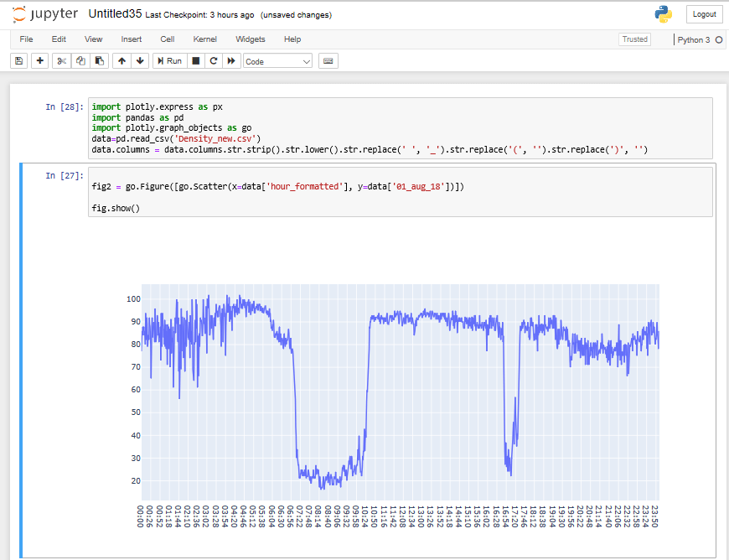Viewport: 729px width, 560px height.
Task: Interrupt the kernel with stop icon
Action: click(x=196, y=61)
